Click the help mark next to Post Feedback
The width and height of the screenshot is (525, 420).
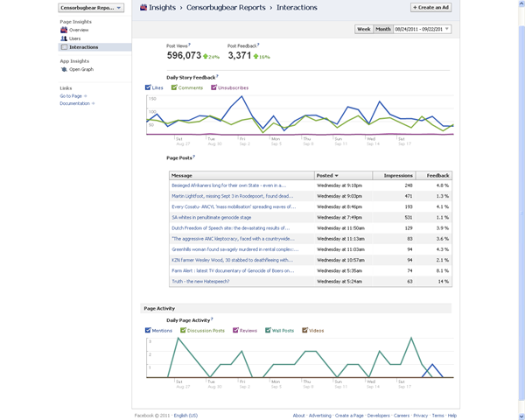(258, 45)
